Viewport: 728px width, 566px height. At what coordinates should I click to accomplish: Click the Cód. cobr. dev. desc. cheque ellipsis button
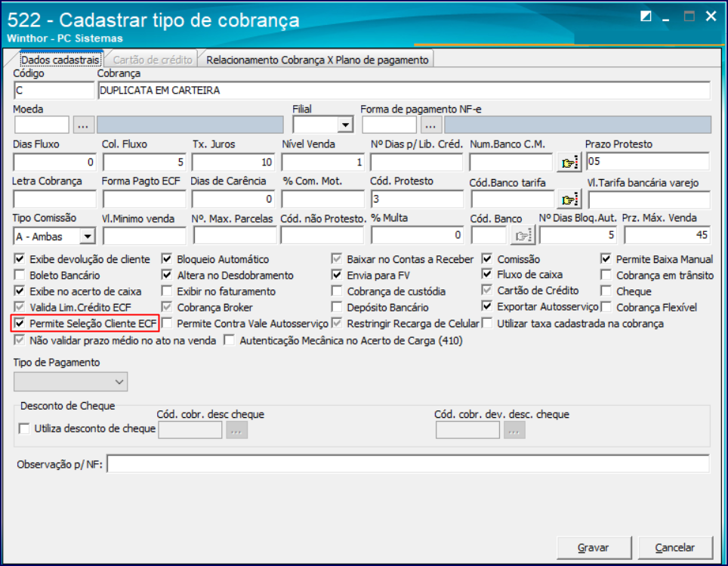[x=514, y=430]
